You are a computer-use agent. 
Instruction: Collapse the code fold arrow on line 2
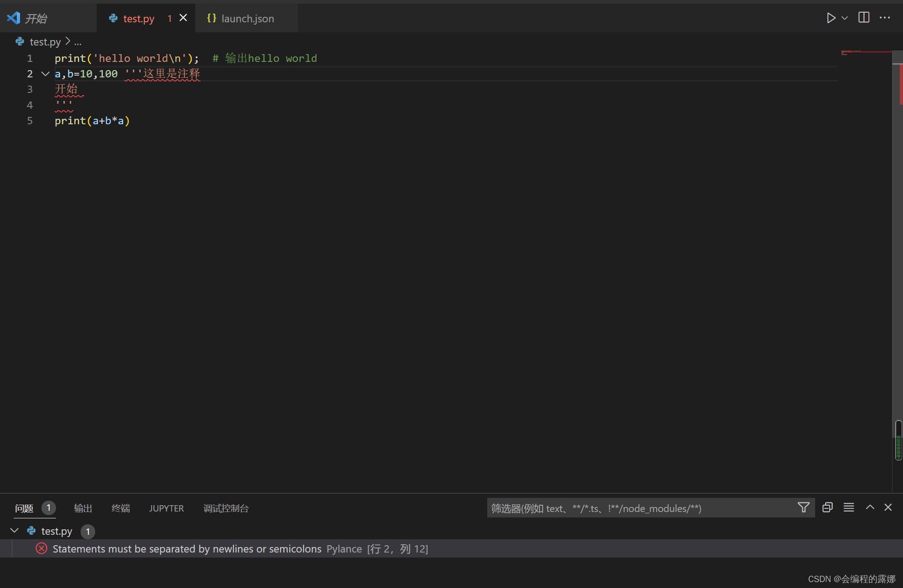45,74
